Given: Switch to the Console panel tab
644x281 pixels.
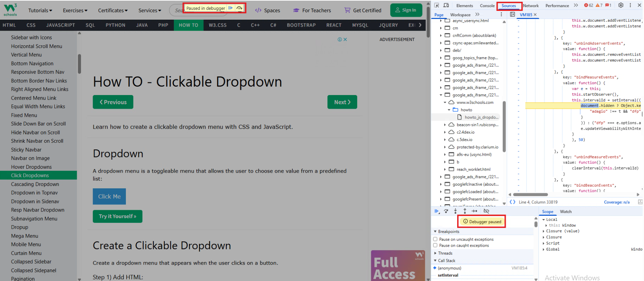Looking at the screenshot, I should point(487,6).
